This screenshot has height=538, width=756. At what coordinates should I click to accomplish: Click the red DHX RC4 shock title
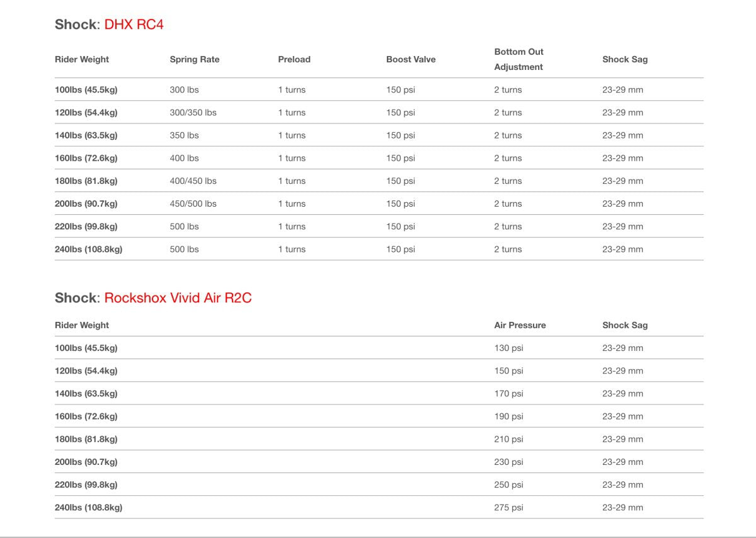coord(134,25)
